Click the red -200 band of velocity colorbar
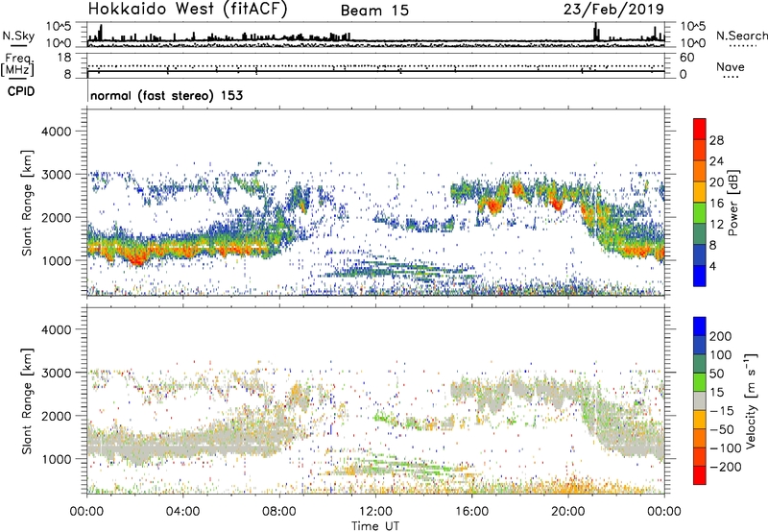Image resolution: width=768 pixels, height=532 pixels. tap(700, 475)
